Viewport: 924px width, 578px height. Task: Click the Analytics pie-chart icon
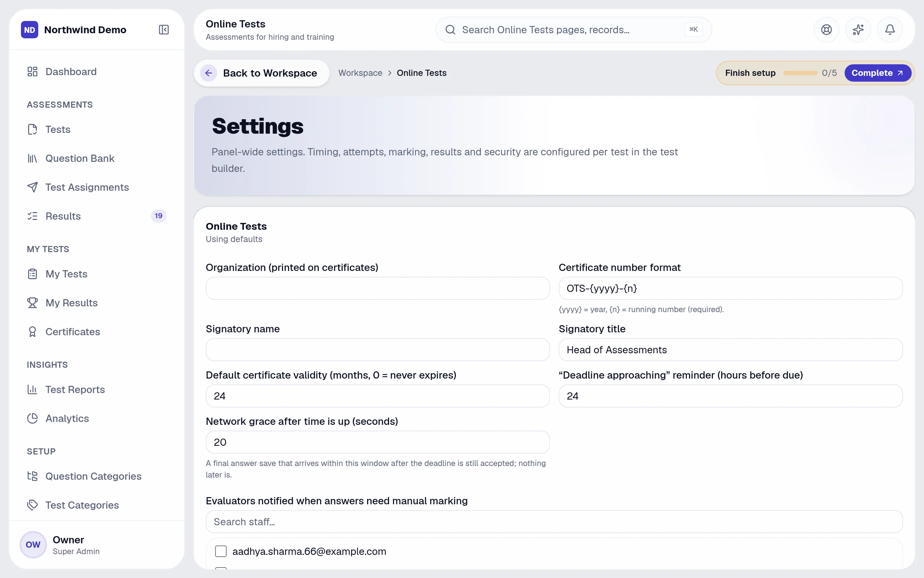(x=32, y=419)
